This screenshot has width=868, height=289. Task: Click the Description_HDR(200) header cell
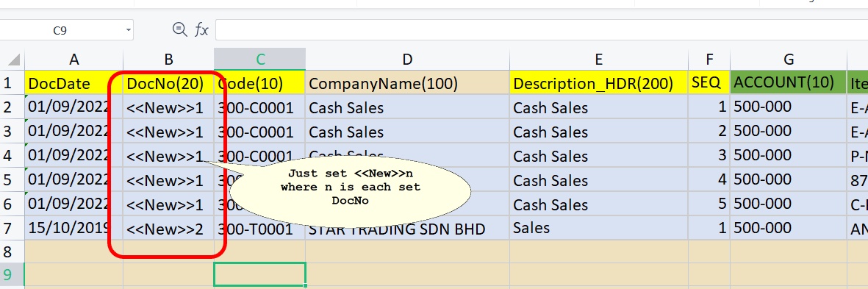(598, 82)
